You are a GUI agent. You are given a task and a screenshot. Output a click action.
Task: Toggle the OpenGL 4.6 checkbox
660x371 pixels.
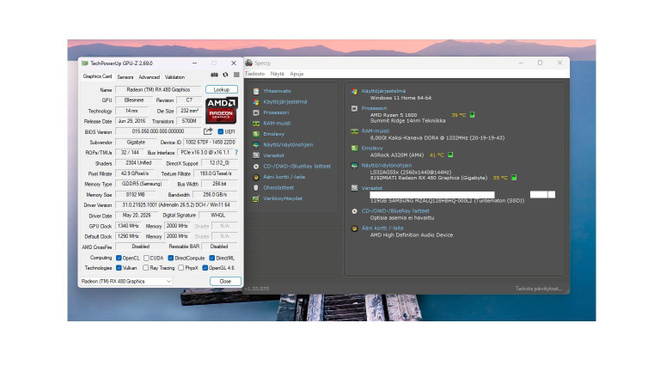pos(205,268)
